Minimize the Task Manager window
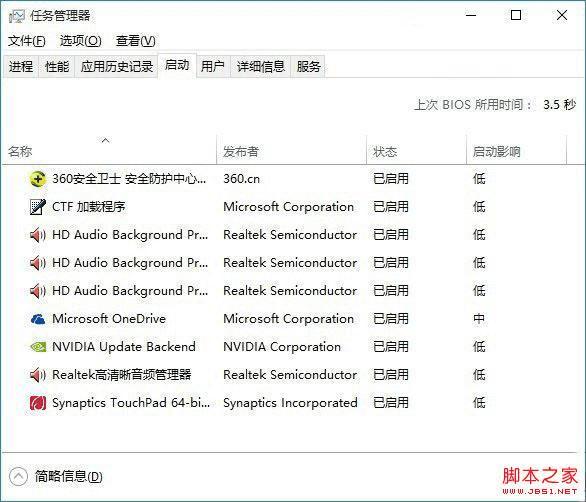Image resolution: width=586 pixels, height=502 pixels. [471, 15]
